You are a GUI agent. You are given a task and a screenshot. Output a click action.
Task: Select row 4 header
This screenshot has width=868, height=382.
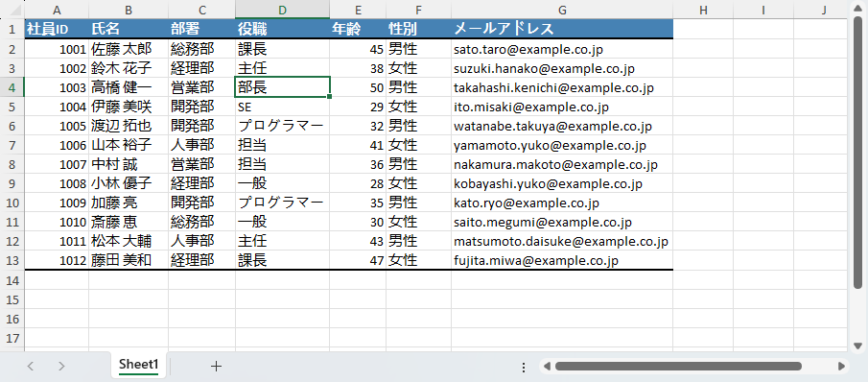[12, 87]
